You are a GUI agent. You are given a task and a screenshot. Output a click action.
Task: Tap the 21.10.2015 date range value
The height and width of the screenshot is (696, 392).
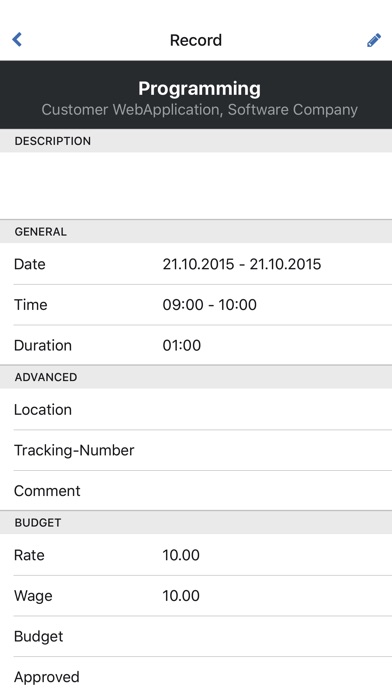pos(242,264)
